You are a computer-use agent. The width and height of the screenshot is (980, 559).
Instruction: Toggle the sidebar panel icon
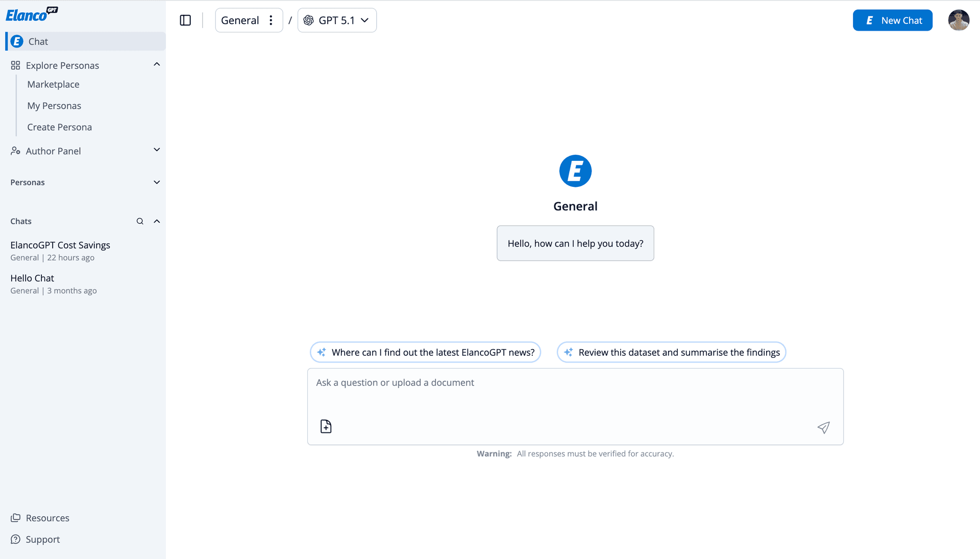click(x=185, y=20)
